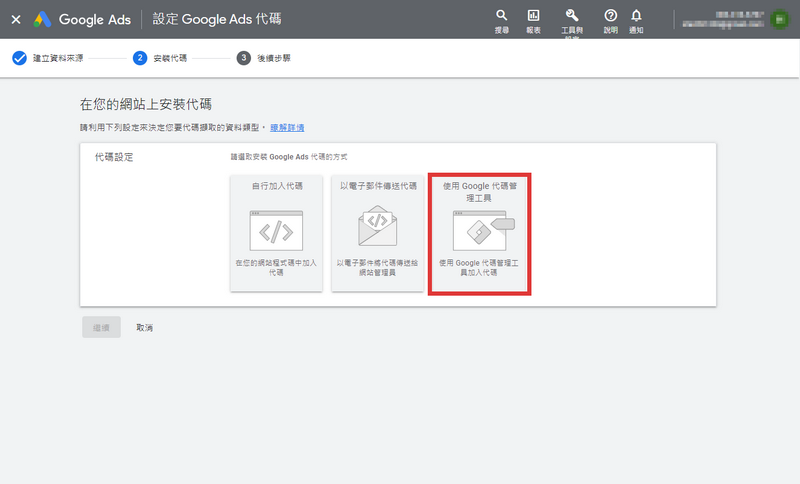Click the envelope with code icon
The image size is (800, 484).
378,225
